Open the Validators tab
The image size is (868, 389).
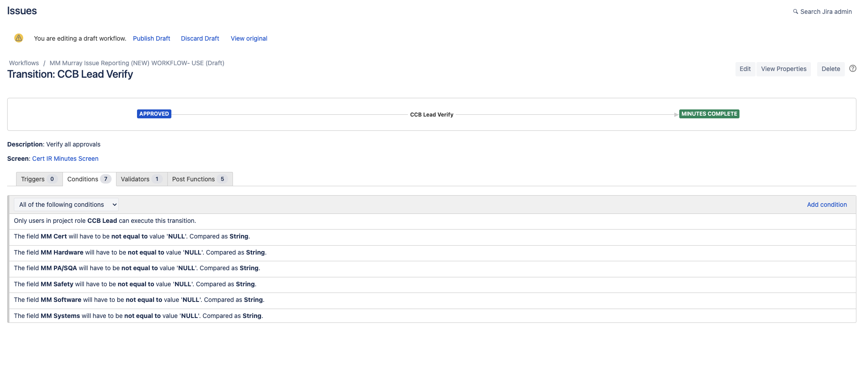(141, 179)
